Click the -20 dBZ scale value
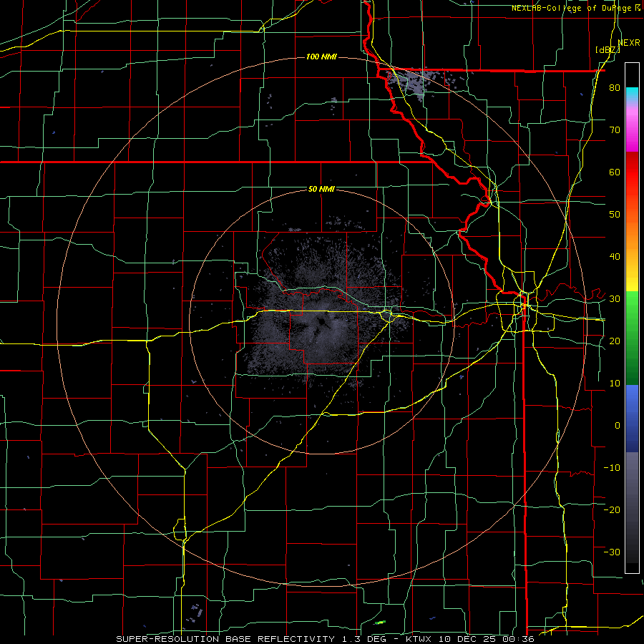Screen dimensions: 644x644 (612, 509)
